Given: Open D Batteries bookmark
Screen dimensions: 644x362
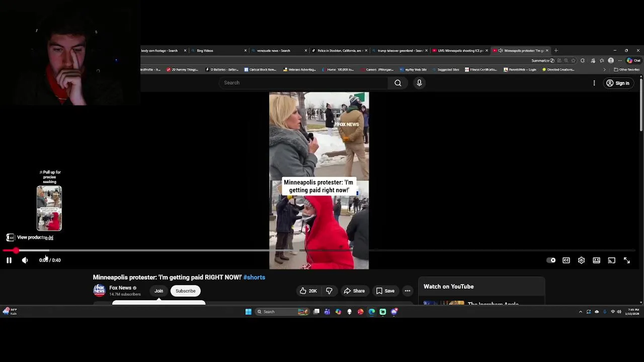Looking at the screenshot, I should pyautogui.click(x=222, y=69).
